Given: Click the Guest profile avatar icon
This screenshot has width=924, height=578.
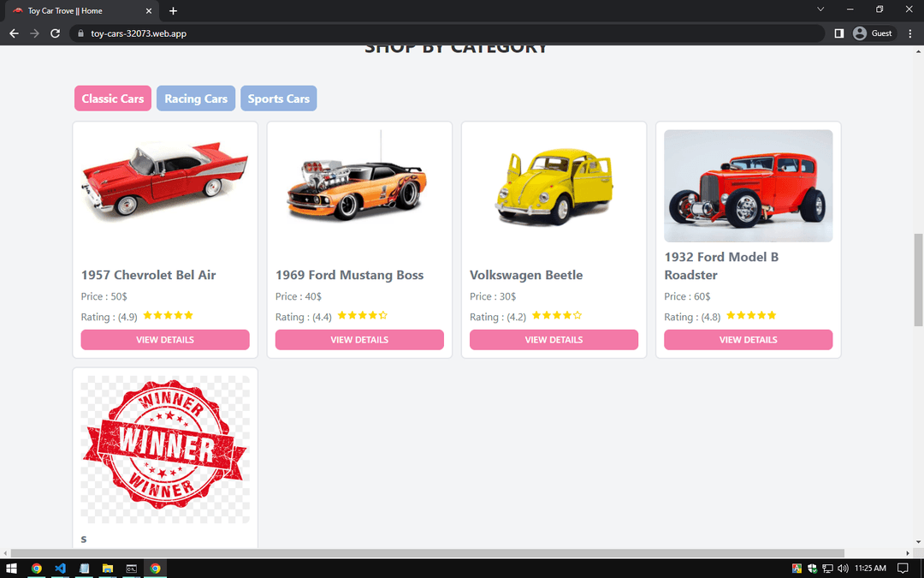Looking at the screenshot, I should click(860, 33).
